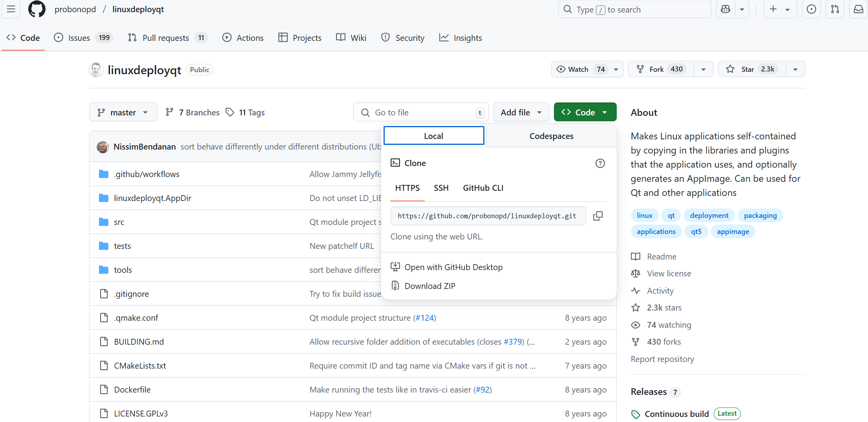The width and height of the screenshot is (868, 422).
Task: Open the Add file dropdown
Action: click(x=521, y=112)
